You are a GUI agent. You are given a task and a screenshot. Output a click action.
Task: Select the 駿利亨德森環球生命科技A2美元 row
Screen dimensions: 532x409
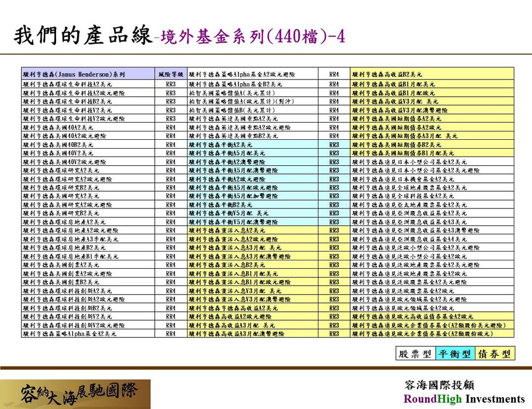pyautogui.click(x=88, y=84)
